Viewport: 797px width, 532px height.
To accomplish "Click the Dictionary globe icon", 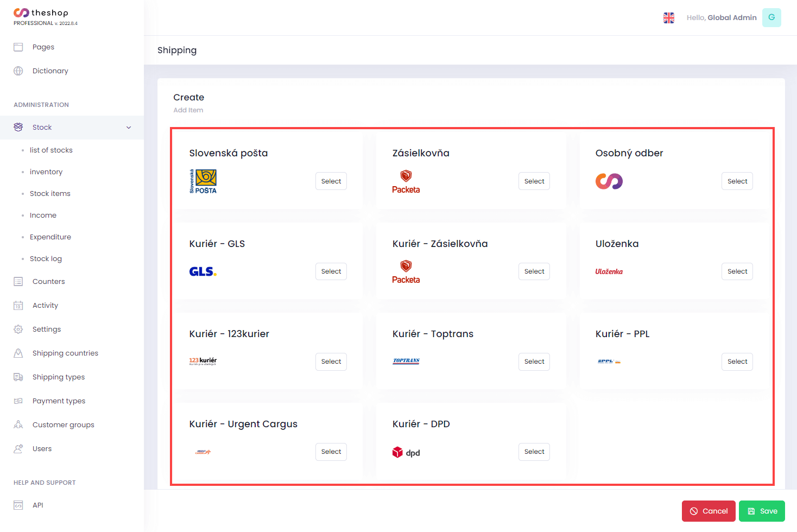I will [x=18, y=71].
